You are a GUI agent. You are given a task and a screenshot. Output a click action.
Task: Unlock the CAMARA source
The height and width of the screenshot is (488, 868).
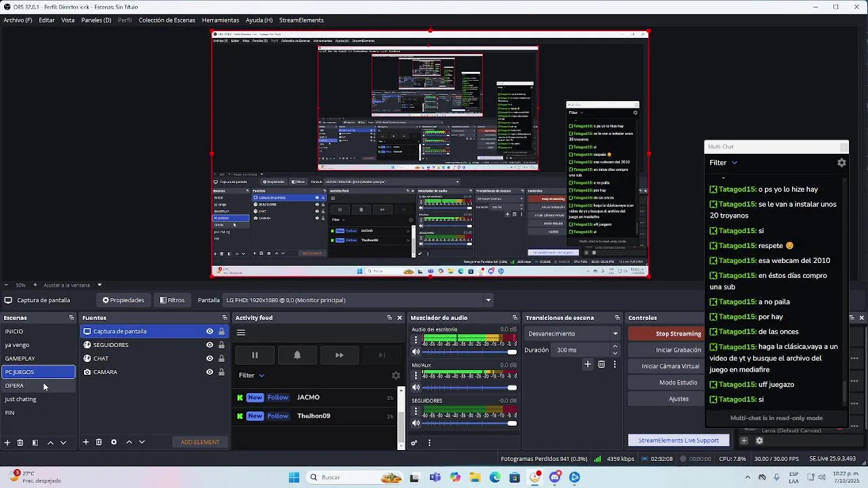(x=221, y=372)
